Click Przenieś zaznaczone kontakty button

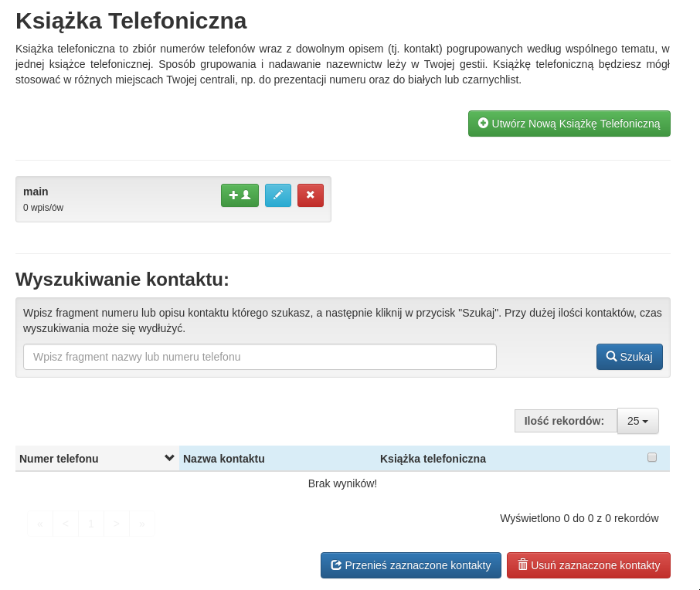pos(410,565)
